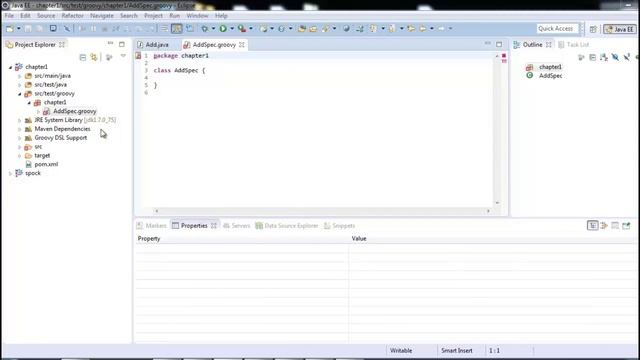Switch to the Add.java editor tab

157,44
